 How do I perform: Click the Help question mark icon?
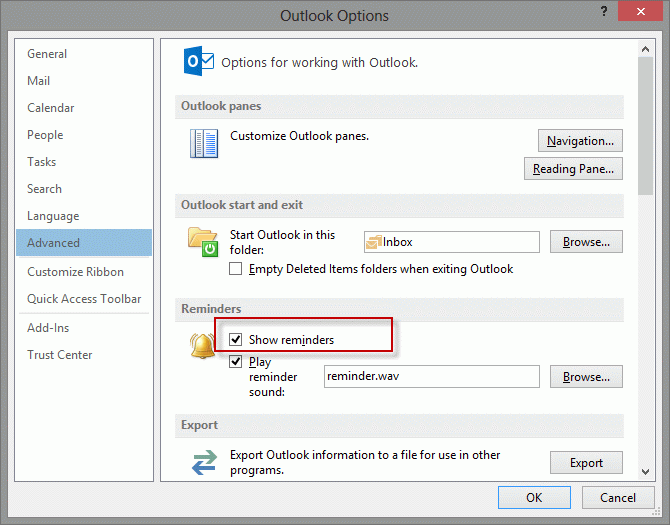[x=604, y=12]
